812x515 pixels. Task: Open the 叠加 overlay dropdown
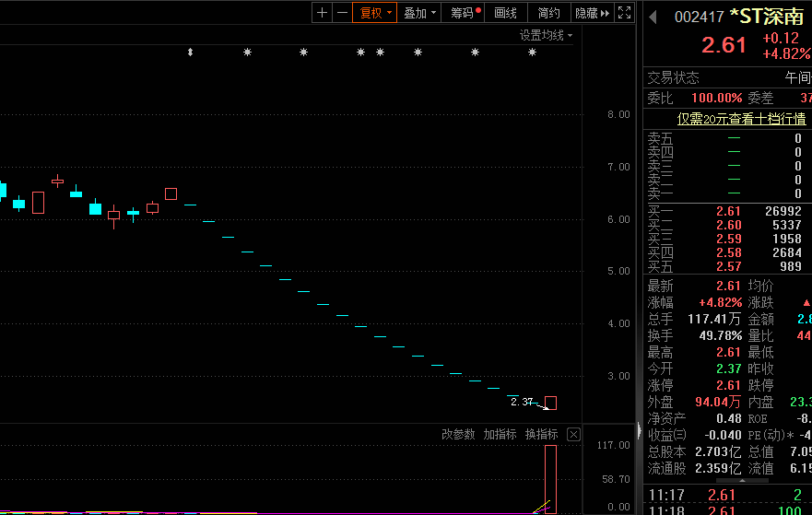point(419,12)
